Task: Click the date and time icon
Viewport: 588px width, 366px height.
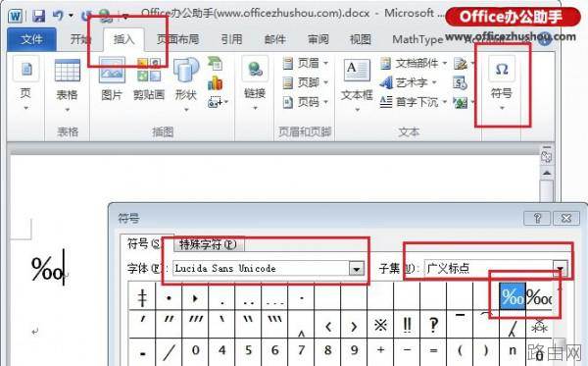Action: pyautogui.click(x=460, y=82)
